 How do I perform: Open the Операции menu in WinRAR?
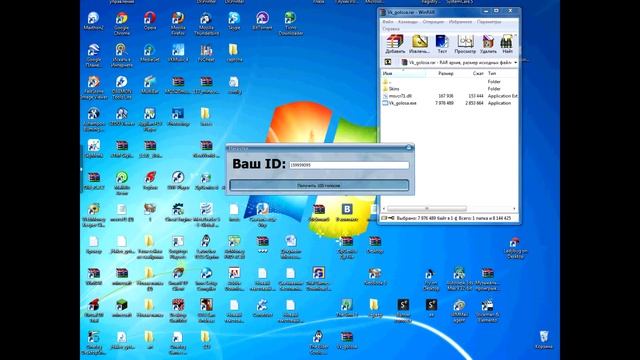click(433, 22)
